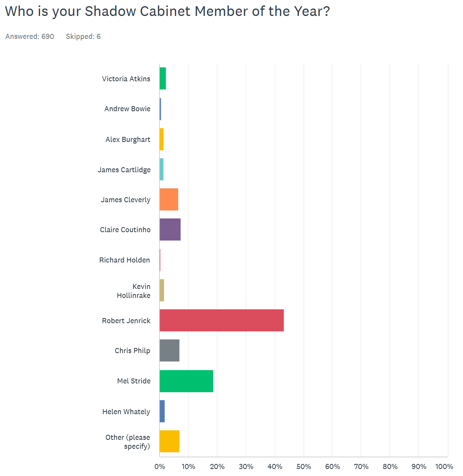This screenshot has height=476, width=463.
Task: Click the Other (please specify) yellow bar
Action: pos(169,441)
